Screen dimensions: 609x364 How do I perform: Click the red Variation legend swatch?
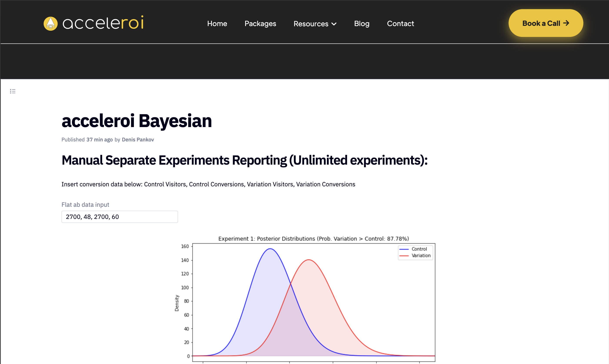tap(404, 256)
